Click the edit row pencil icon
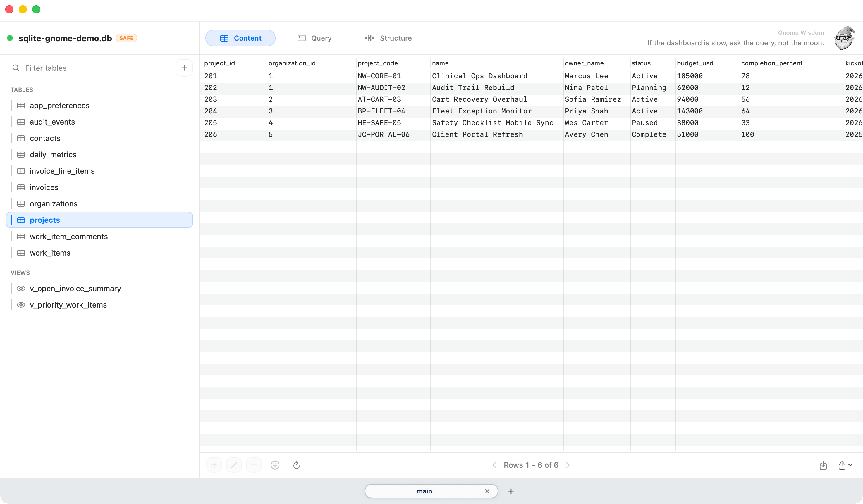Image resolution: width=863 pixels, height=504 pixels. (234, 465)
